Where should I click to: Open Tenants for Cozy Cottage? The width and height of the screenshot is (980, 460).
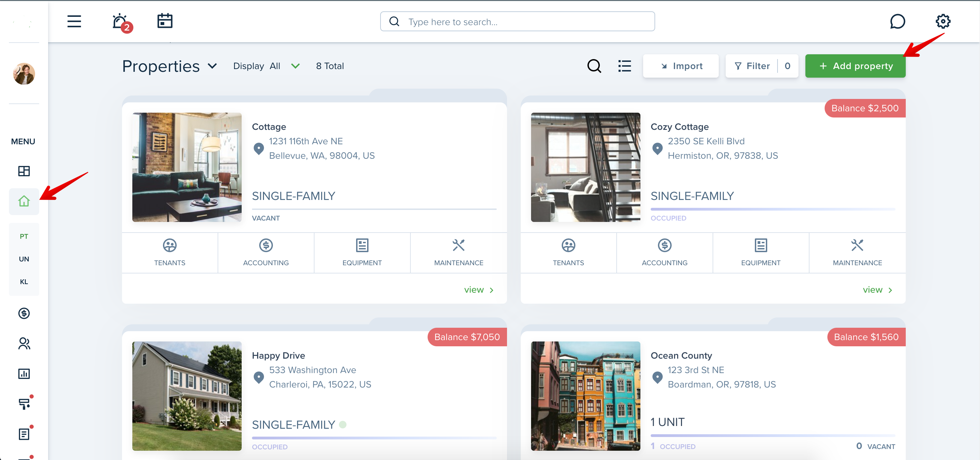pos(568,253)
